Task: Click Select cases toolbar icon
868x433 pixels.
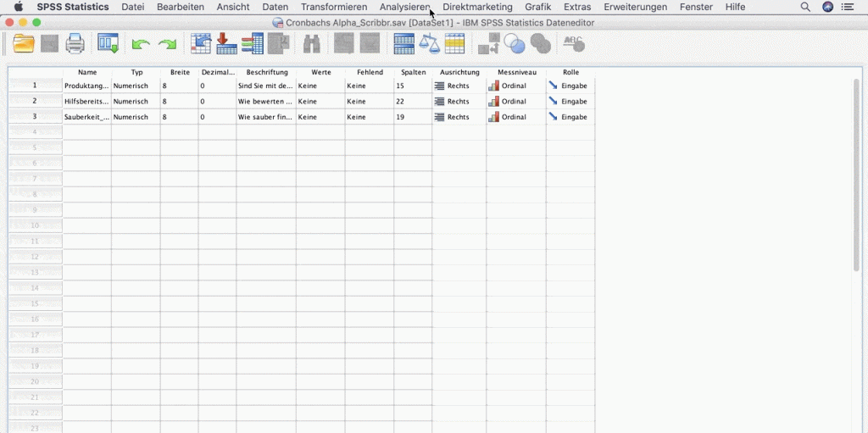Action: pos(454,44)
